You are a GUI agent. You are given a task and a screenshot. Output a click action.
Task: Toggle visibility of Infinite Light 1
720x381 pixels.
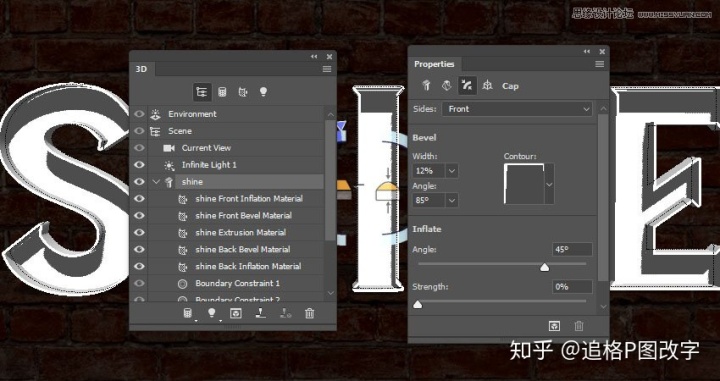coord(139,165)
